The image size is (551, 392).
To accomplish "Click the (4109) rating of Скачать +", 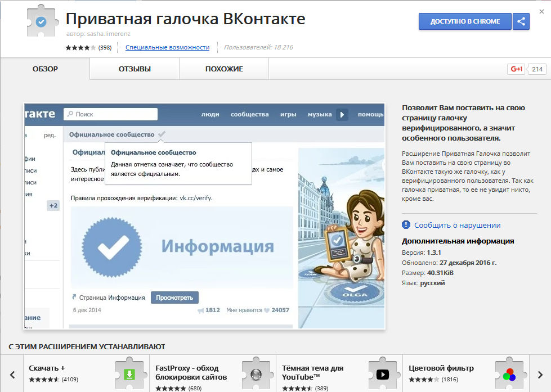I will tap(70, 380).
